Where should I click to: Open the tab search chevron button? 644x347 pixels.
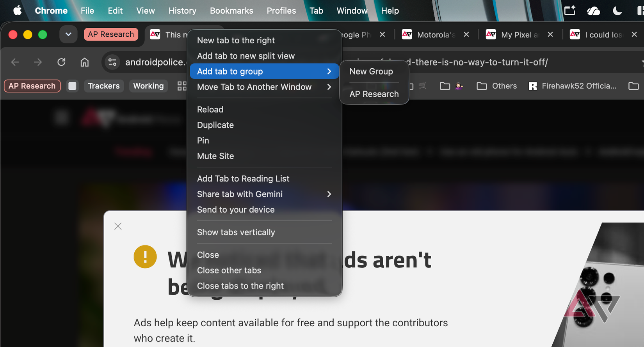(x=68, y=34)
